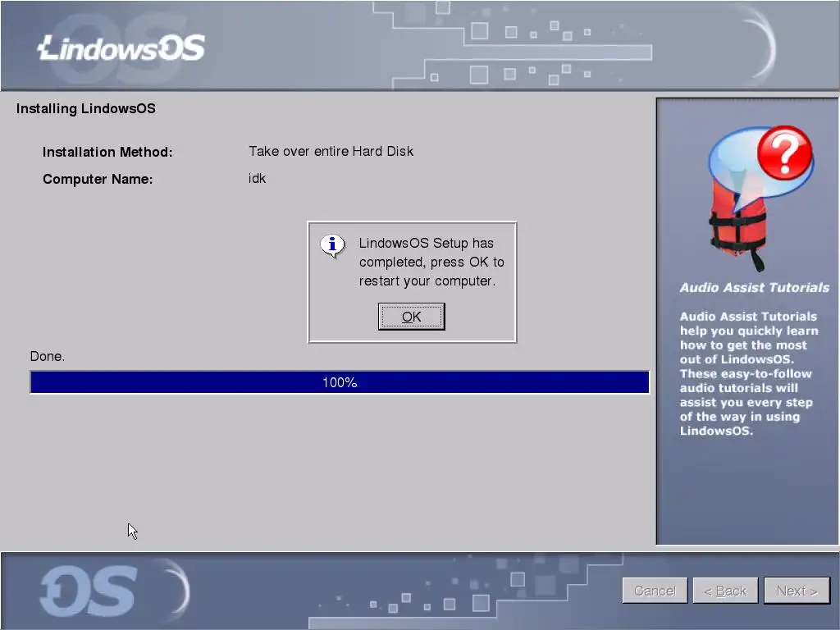Click the computer name value 'idk'

(x=257, y=178)
